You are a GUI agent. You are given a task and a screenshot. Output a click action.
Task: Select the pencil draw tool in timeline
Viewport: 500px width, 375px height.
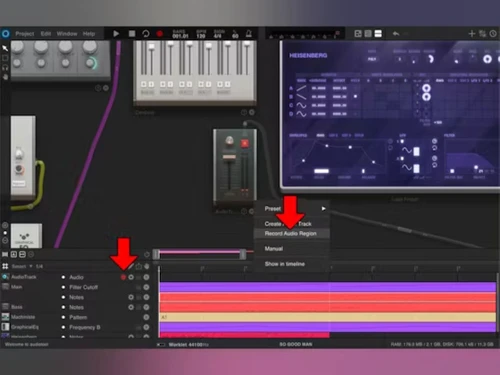click(x=131, y=266)
